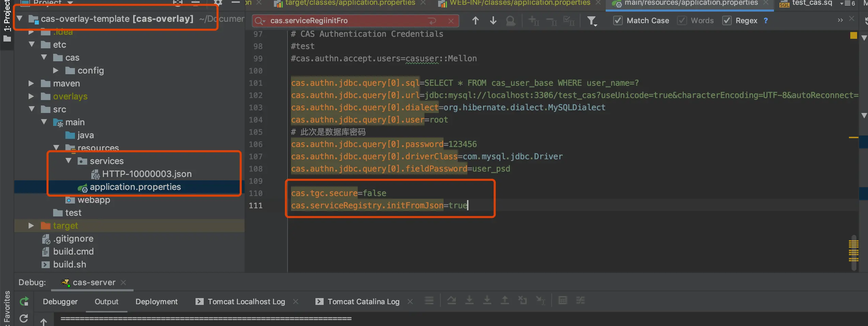The image size is (868, 326).
Task: Go to previous search occurrence arrow
Action: click(x=475, y=21)
